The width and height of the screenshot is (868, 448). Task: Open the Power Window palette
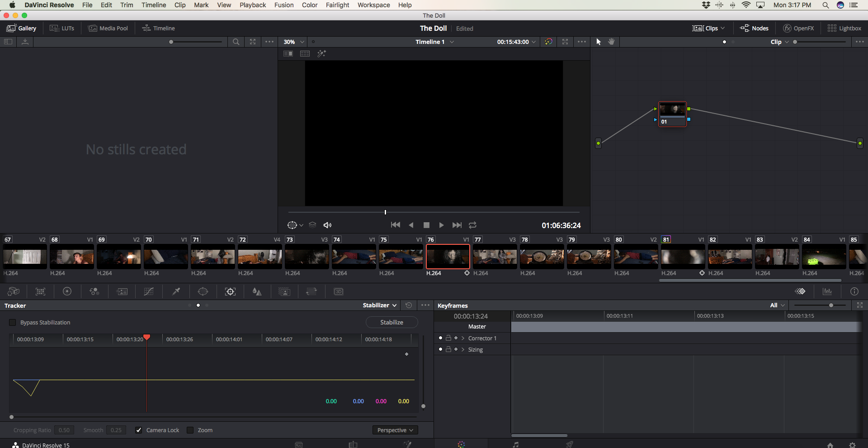203,291
